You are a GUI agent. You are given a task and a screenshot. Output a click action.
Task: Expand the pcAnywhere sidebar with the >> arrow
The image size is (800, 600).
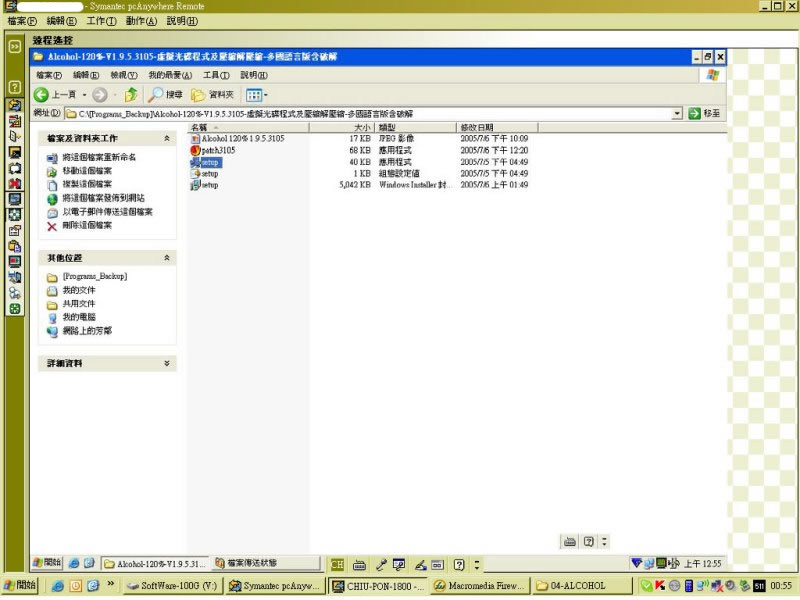15,46
